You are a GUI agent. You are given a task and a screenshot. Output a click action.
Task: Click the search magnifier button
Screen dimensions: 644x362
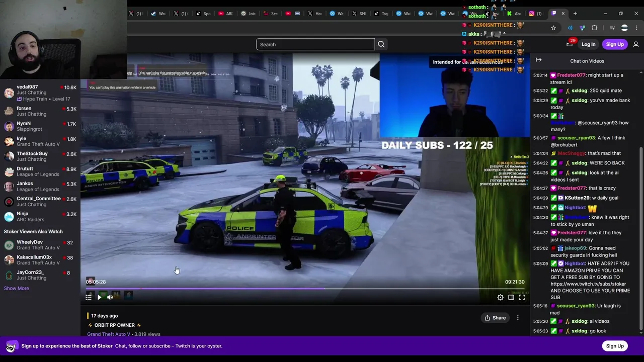[x=381, y=44]
